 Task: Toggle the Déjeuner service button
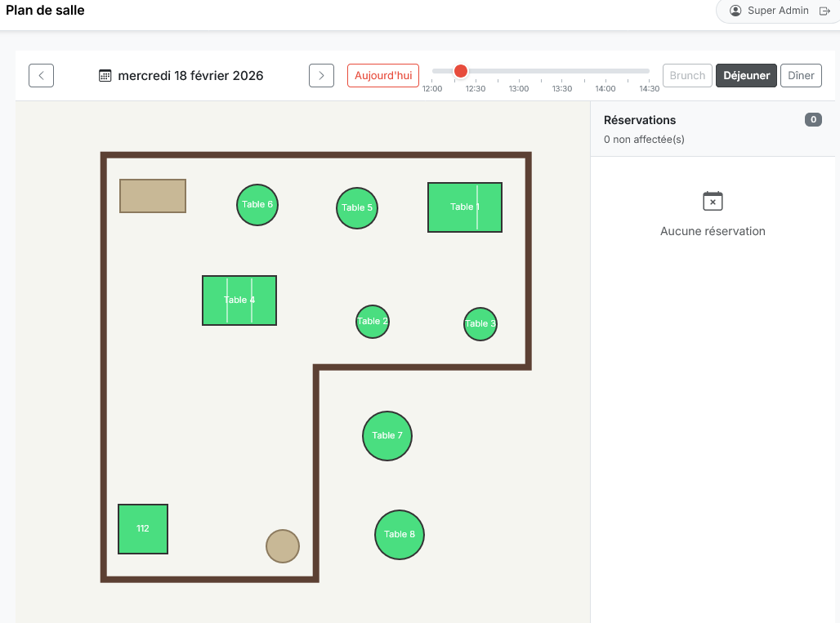pyautogui.click(x=746, y=75)
